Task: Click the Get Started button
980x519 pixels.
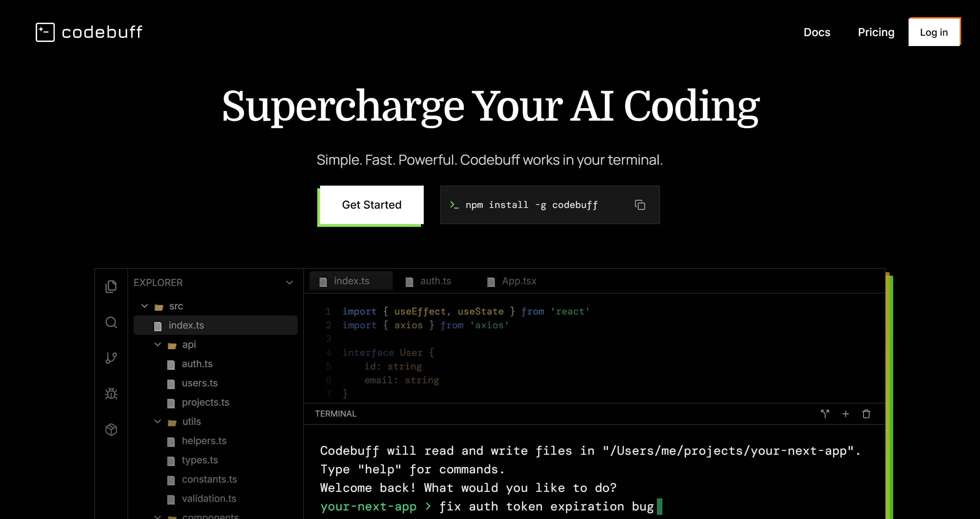Action: (372, 205)
